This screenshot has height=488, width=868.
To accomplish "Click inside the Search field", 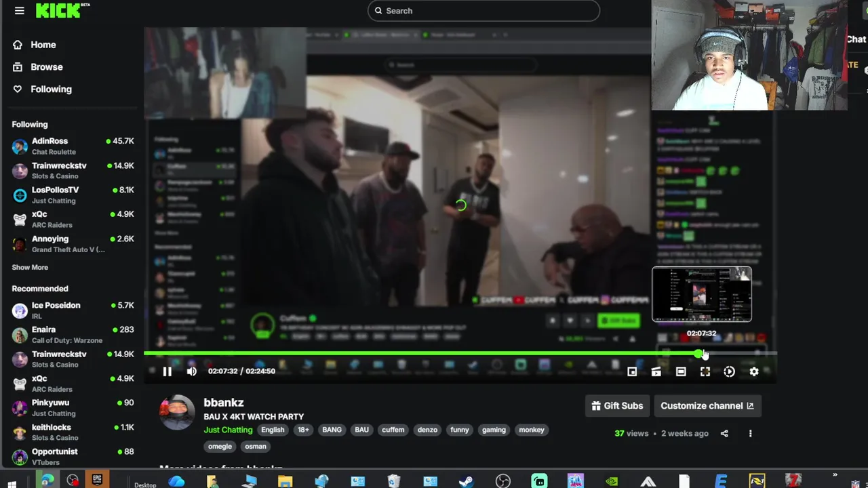I will click(484, 11).
